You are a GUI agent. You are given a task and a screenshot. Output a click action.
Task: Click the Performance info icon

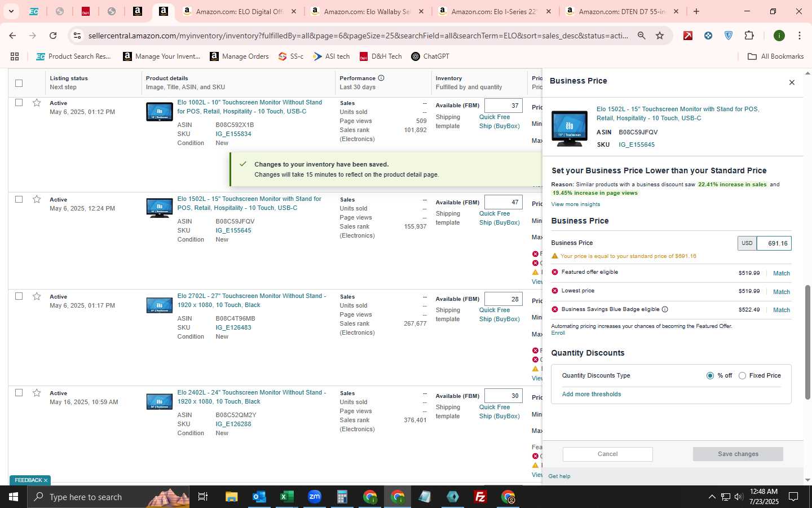click(x=381, y=78)
